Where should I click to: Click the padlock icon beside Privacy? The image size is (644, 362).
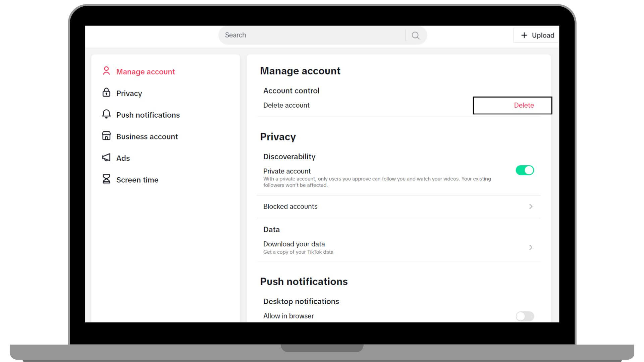click(x=106, y=93)
